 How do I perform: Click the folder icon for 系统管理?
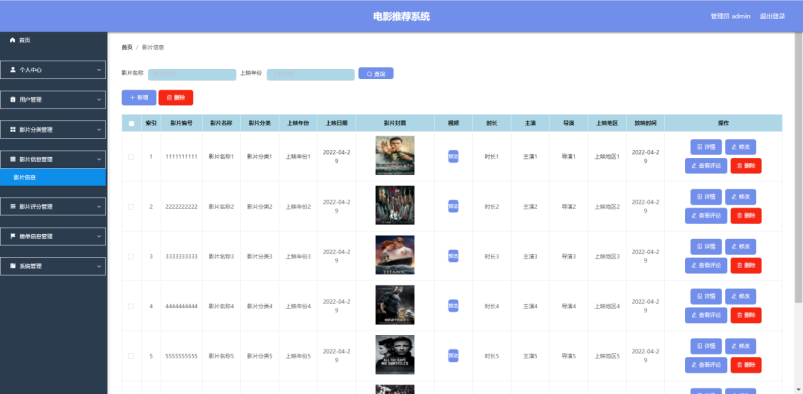pos(13,266)
